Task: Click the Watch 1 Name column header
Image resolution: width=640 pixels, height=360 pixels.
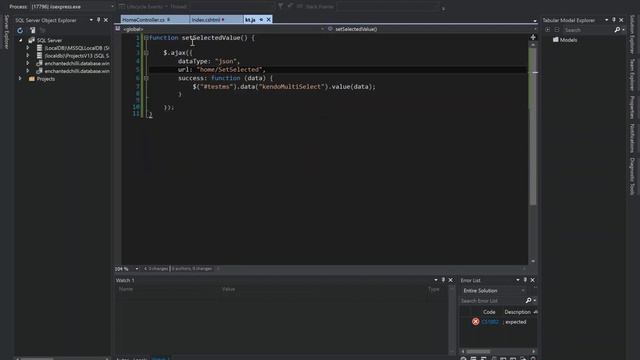Action: [126, 289]
